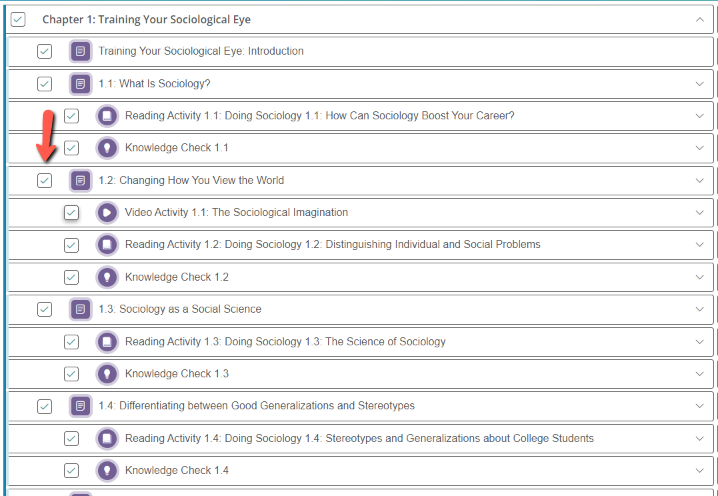
Task: Expand Knowledge Check 1.1 row chevron
Action: (x=700, y=148)
